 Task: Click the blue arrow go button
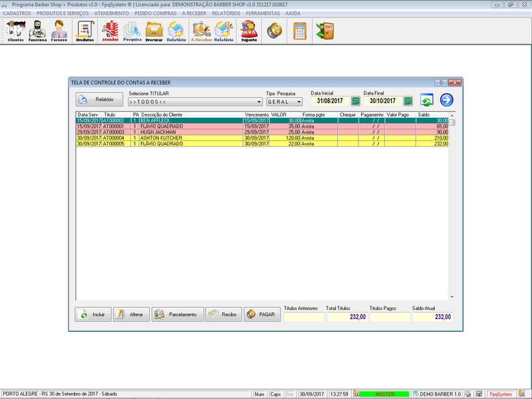point(447,100)
